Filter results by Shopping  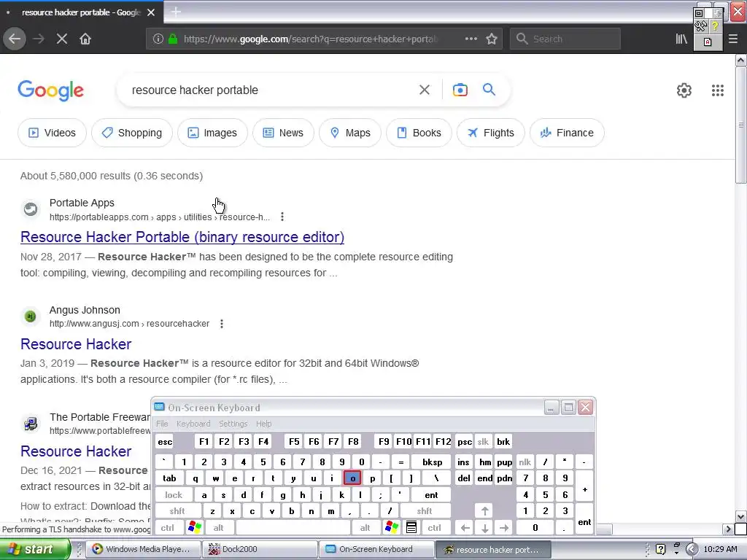tap(132, 133)
